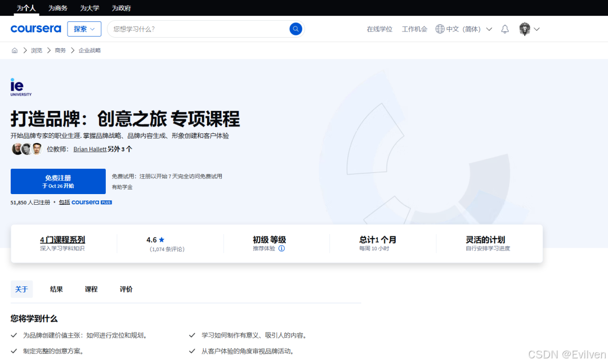Viewport: 608px width, 364px height.
Task: Open the 中文 (简体) language dropdown
Action: pos(464,29)
